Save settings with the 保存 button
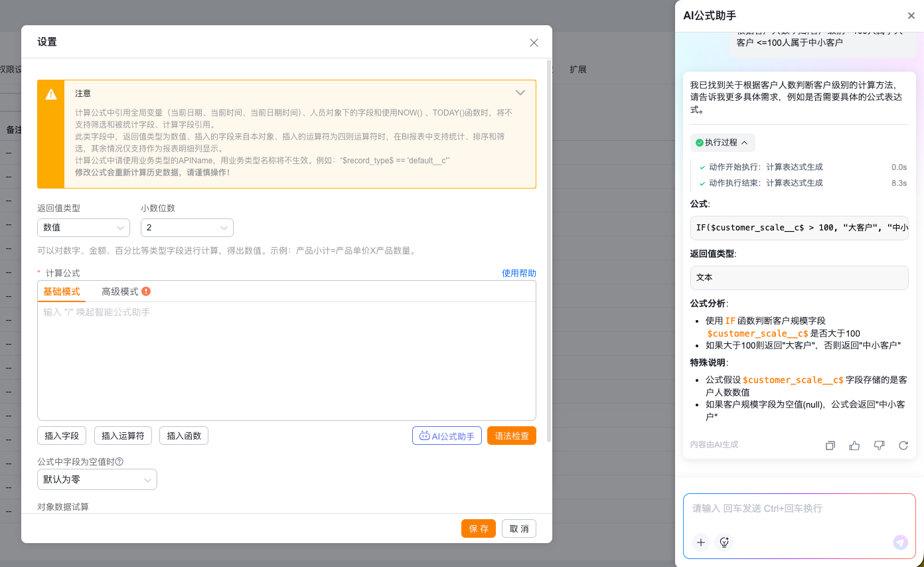The image size is (924, 567). click(x=479, y=528)
